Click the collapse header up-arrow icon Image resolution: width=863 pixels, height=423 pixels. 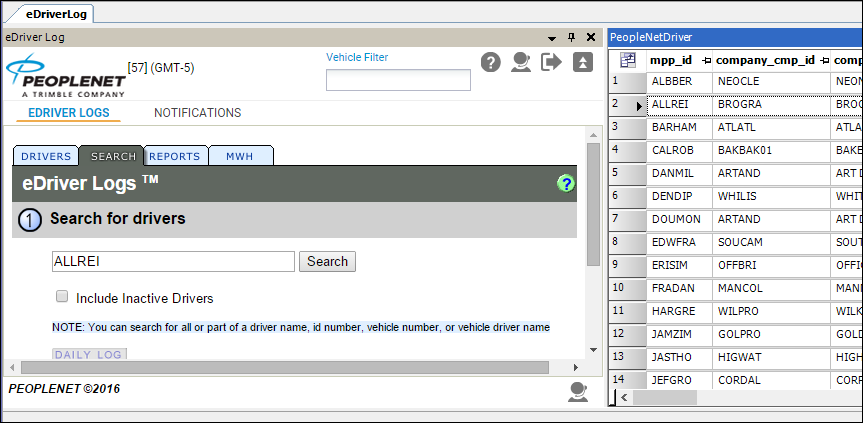(x=582, y=63)
